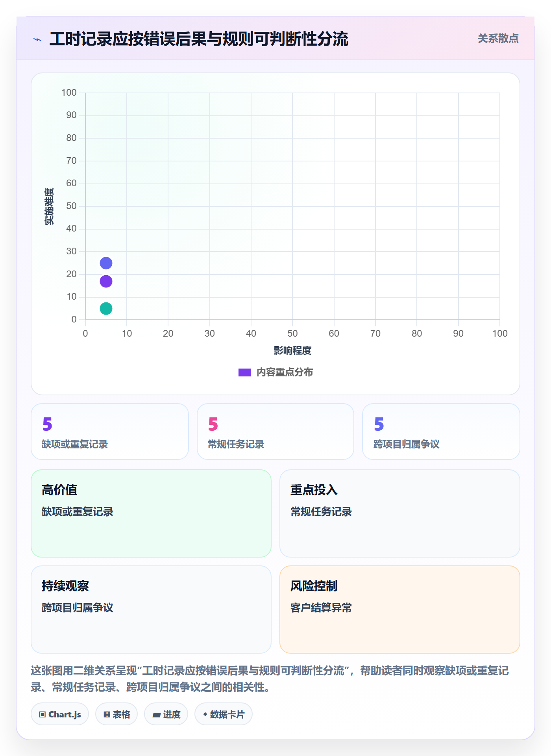Click the 影响程度 x-axis label
Screen dimensions: 551x756
292,350
